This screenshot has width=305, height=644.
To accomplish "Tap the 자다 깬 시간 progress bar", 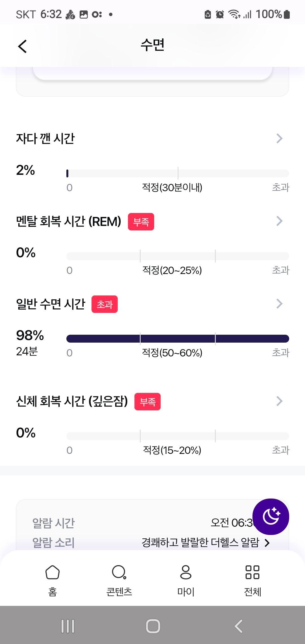I will pyautogui.click(x=178, y=173).
